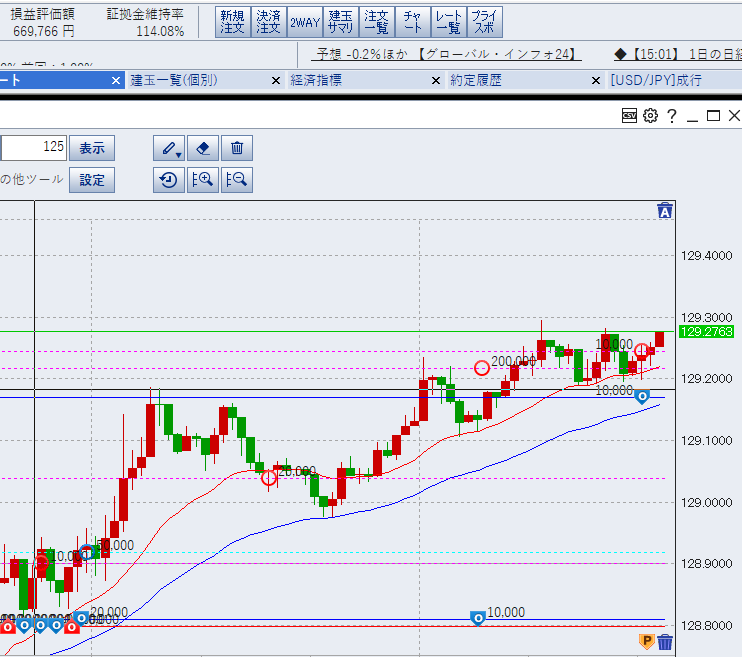
Task: Click the trash can icon in chart toolbar
Action: click(237, 148)
